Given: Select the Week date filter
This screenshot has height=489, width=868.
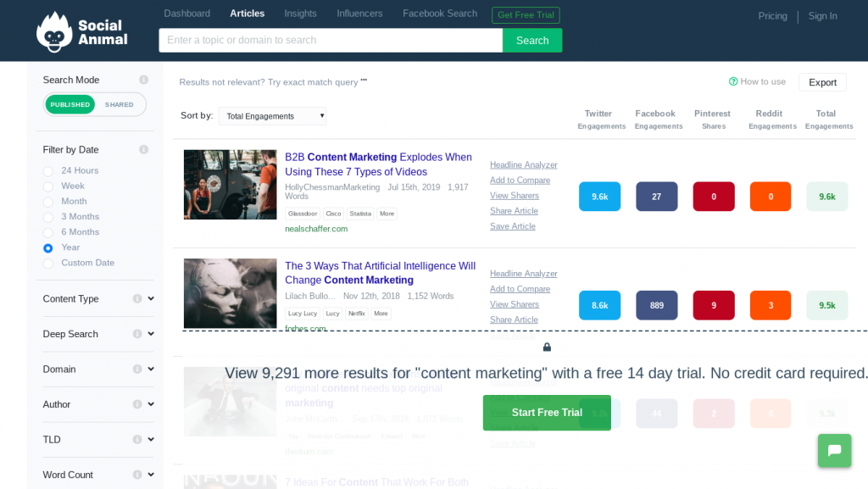Looking at the screenshot, I should (48, 186).
